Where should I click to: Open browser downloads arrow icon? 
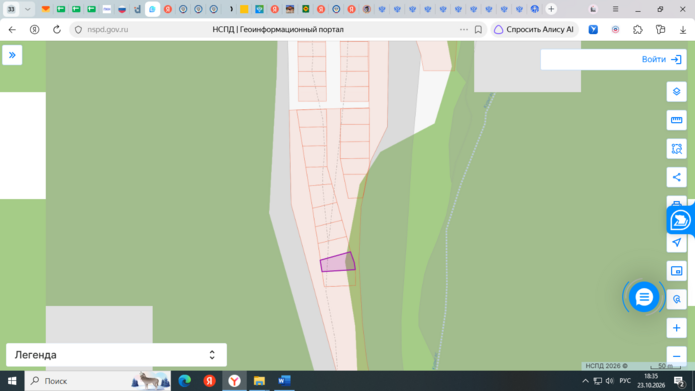point(683,30)
